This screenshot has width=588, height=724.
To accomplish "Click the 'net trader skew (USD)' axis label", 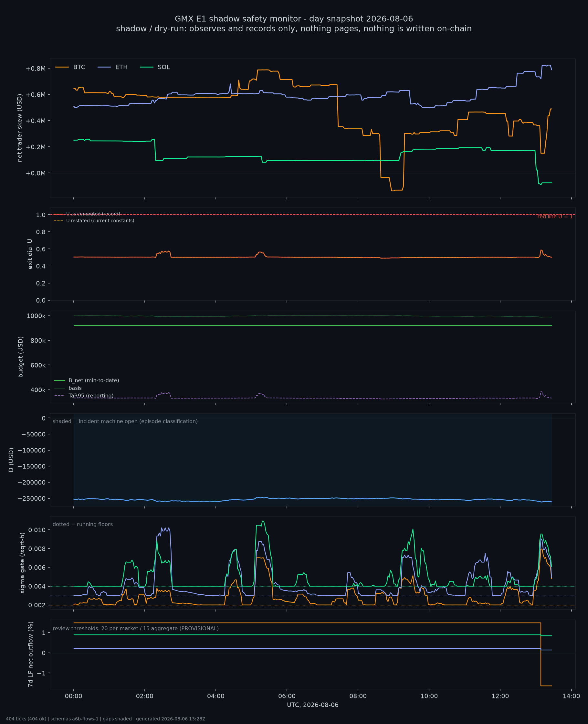I will click(20, 128).
